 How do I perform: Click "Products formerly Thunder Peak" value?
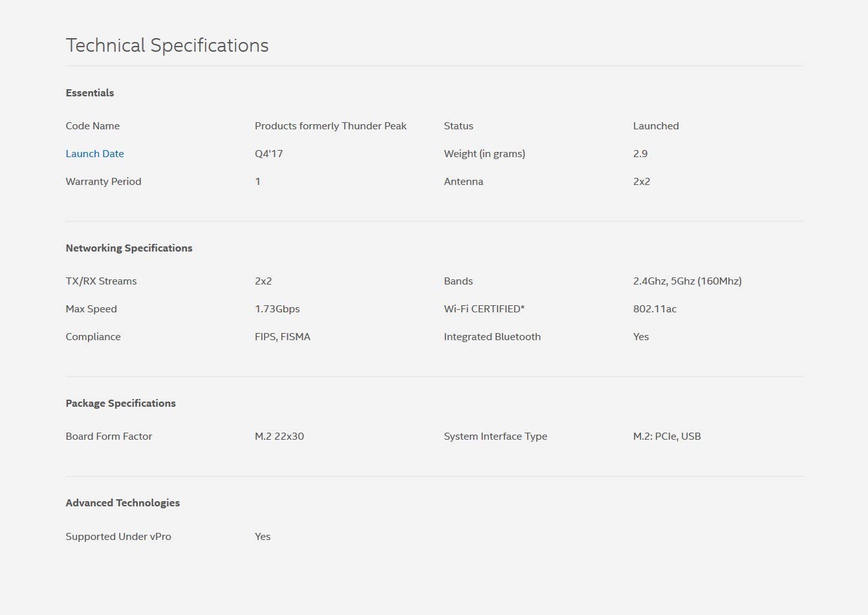coord(331,126)
